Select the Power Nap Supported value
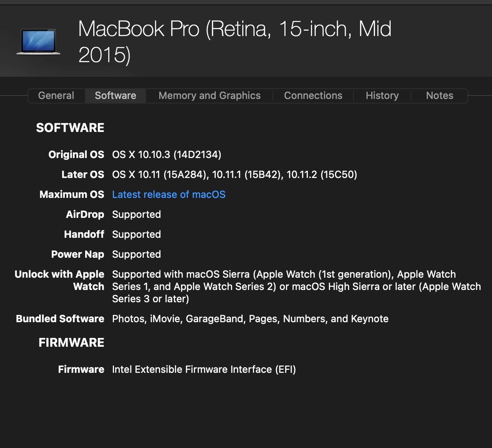The width and height of the screenshot is (492, 448). (136, 254)
